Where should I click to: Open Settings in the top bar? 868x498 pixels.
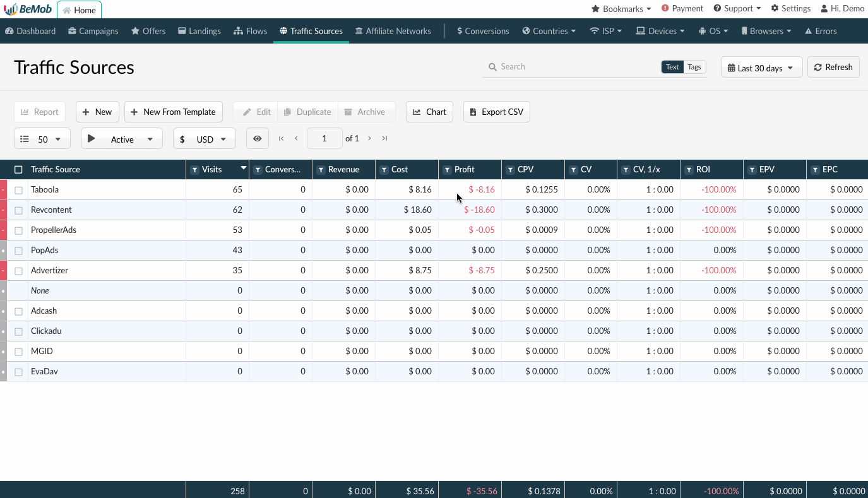791,9
